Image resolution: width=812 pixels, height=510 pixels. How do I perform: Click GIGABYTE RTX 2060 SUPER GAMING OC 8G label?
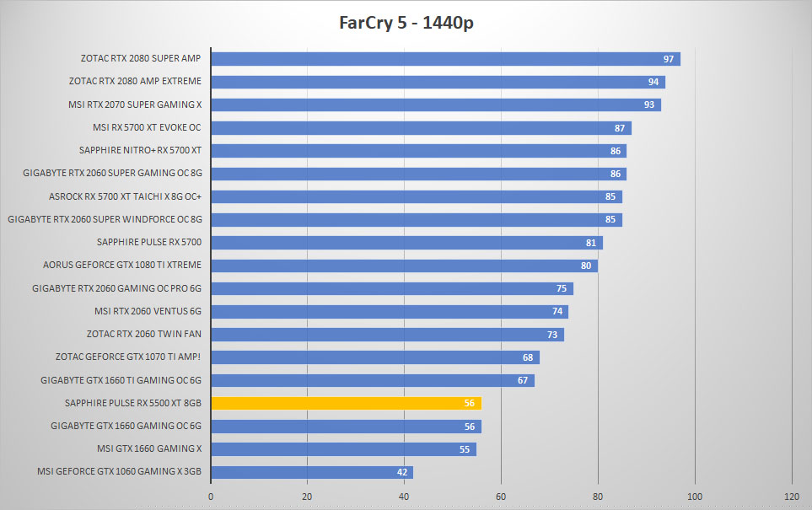pos(112,173)
